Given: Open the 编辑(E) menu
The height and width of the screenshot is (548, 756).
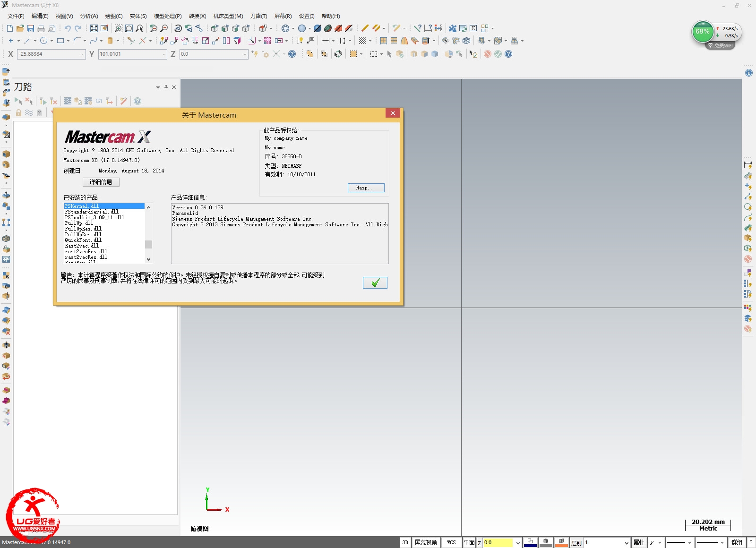Looking at the screenshot, I should pos(40,16).
